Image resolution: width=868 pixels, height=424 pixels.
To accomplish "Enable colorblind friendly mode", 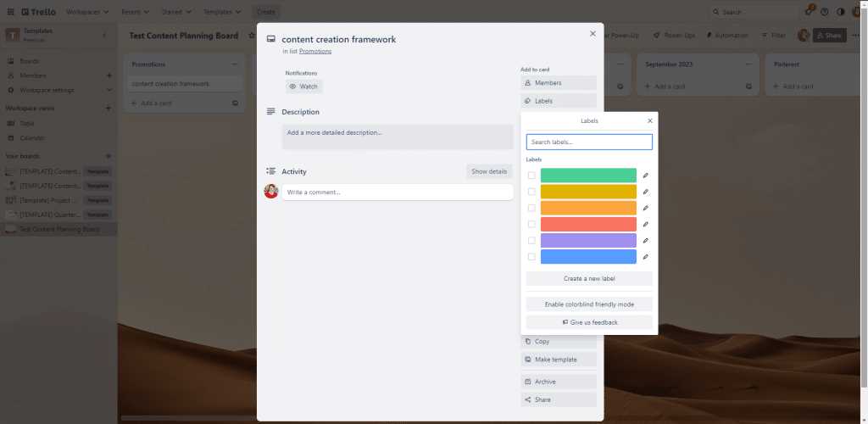I will pos(589,304).
